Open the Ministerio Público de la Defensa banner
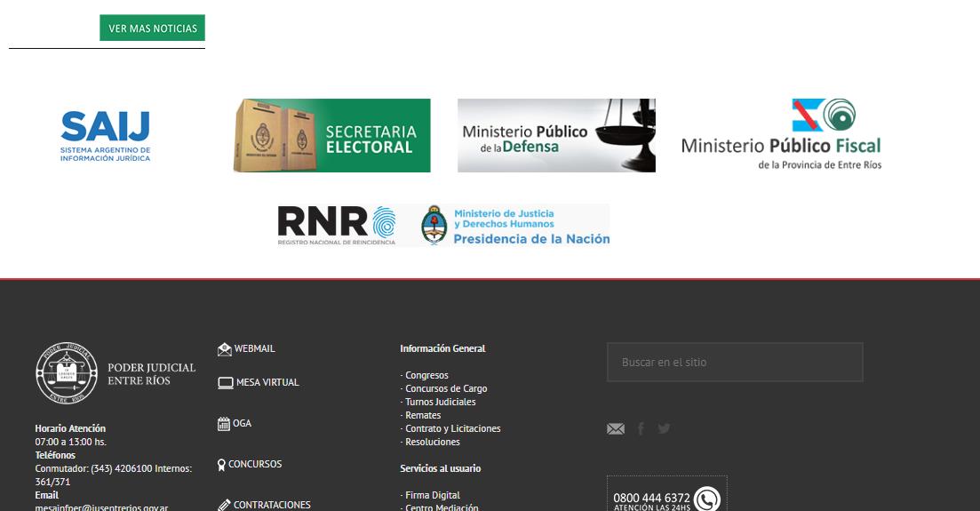Screen dimensions: 980x511 pyautogui.click(x=556, y=135)
